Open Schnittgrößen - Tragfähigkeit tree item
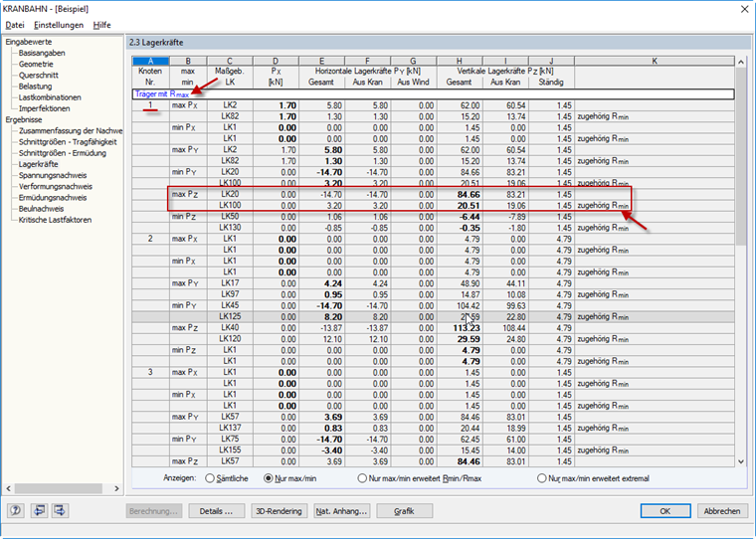The image size is (756, 539). (68, 142)
